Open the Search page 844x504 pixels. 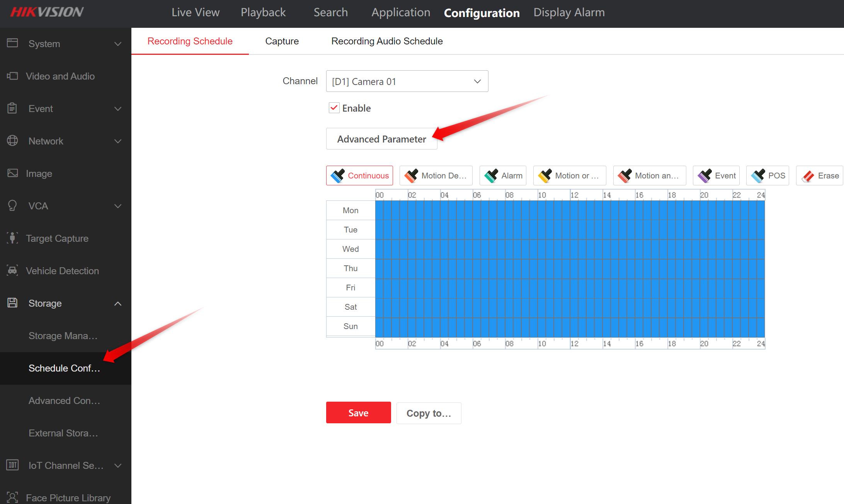tap(331, 12)
